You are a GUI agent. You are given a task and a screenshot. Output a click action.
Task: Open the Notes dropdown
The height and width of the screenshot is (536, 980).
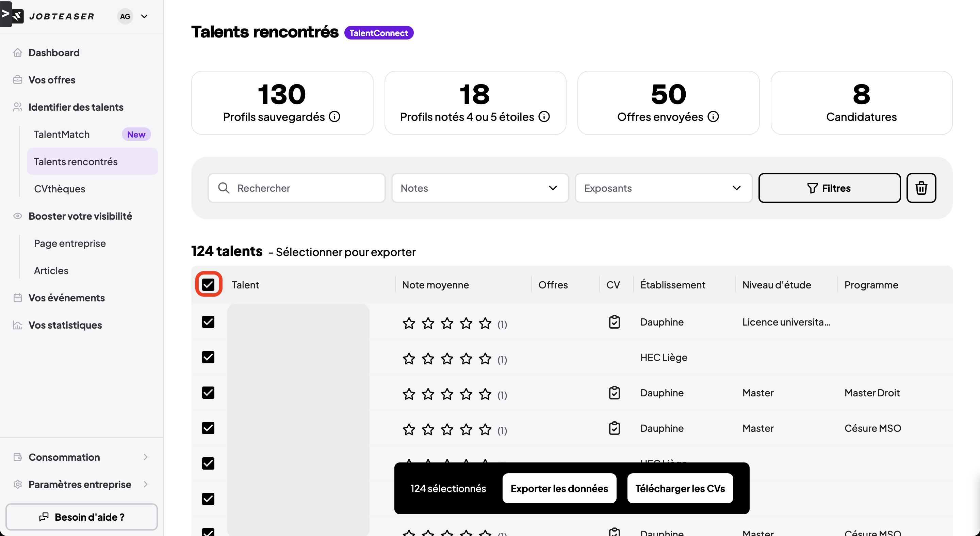pos(479,188)
